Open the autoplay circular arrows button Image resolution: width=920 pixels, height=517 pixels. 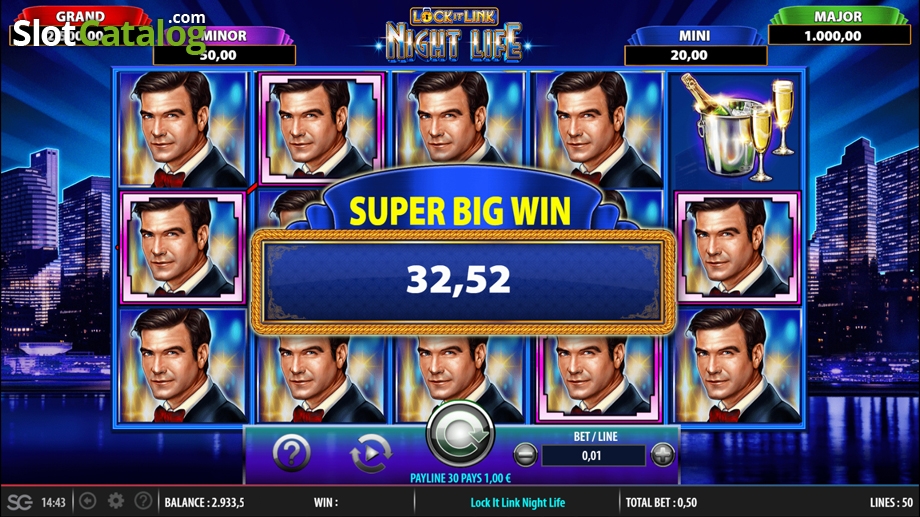pos(370,453)
